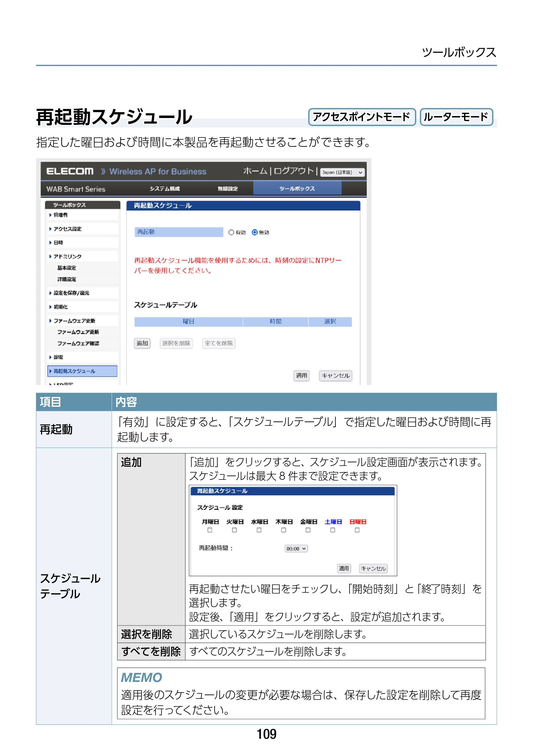Click the アクセスポイントモード badge
Image resolution: width=533 pixels, height=756 pixels.
pyautogui.click(x=362, y=117)
